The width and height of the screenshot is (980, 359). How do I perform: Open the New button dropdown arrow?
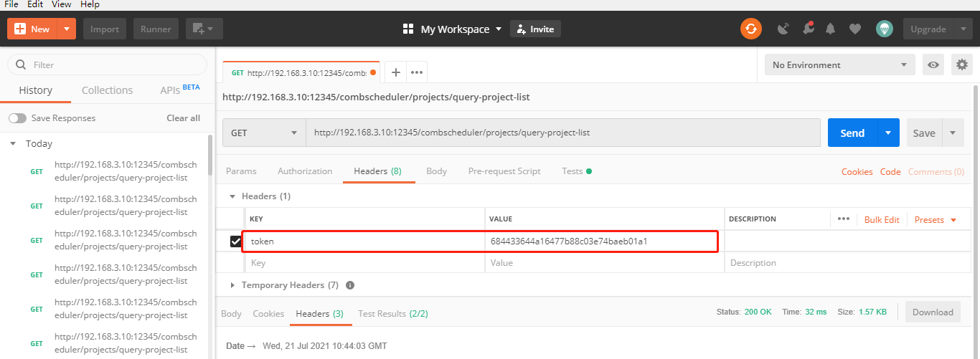pyautogui.click(x=67, y=29)
